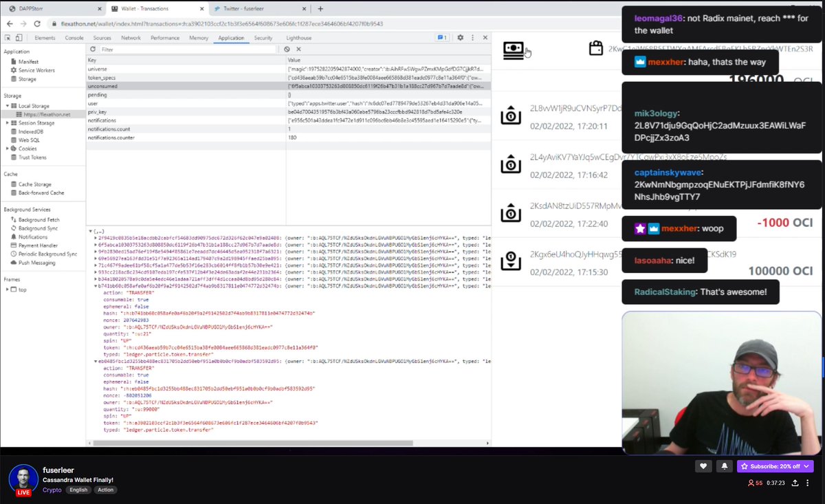Click the wallet address bag icon
The image size is (825, 504).
(596, 49)
